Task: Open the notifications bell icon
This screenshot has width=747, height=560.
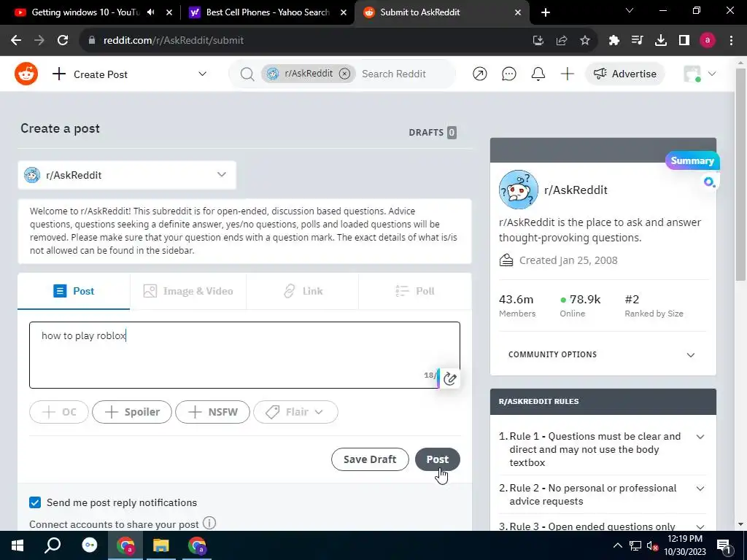Action: [x=538, y=74]
